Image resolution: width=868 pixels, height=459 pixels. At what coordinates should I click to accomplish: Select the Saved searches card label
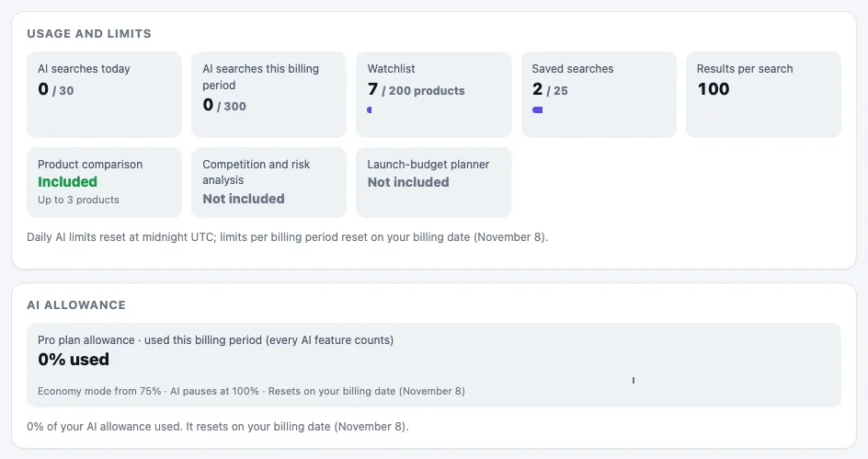point(573,69)
